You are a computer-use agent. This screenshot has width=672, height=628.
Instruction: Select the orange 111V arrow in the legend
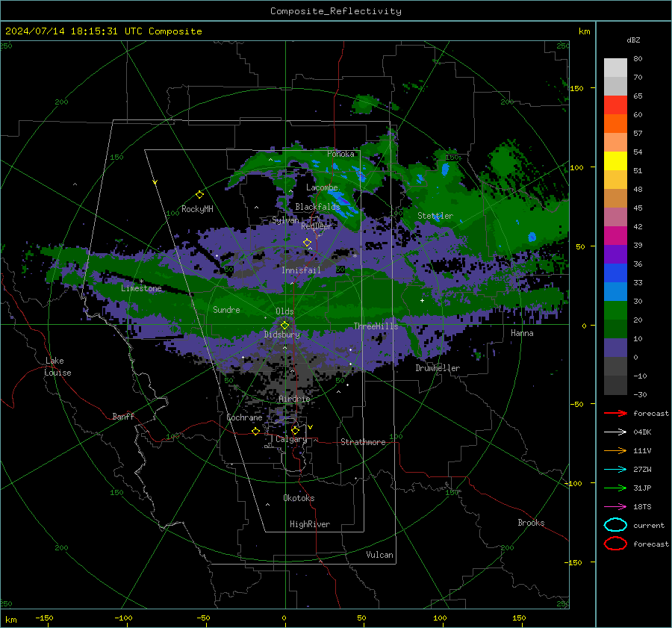615,450
